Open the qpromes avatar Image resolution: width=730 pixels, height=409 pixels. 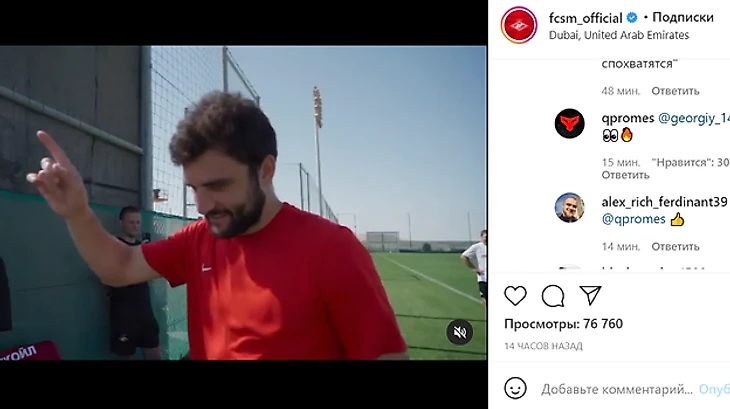point(569,124)
